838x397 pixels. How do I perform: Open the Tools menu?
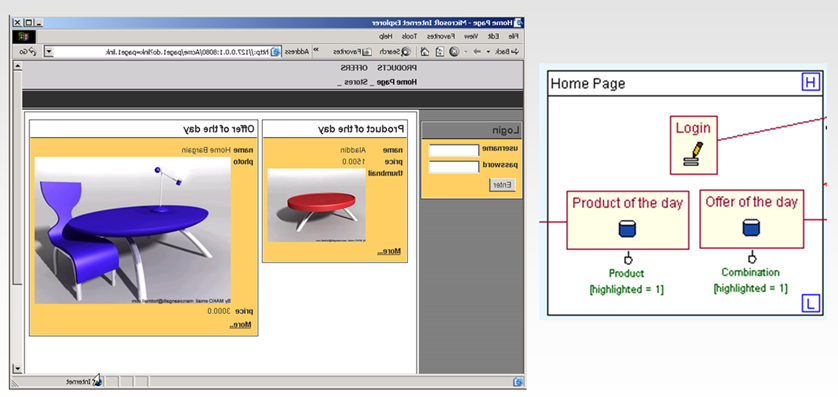coord(409,36)
